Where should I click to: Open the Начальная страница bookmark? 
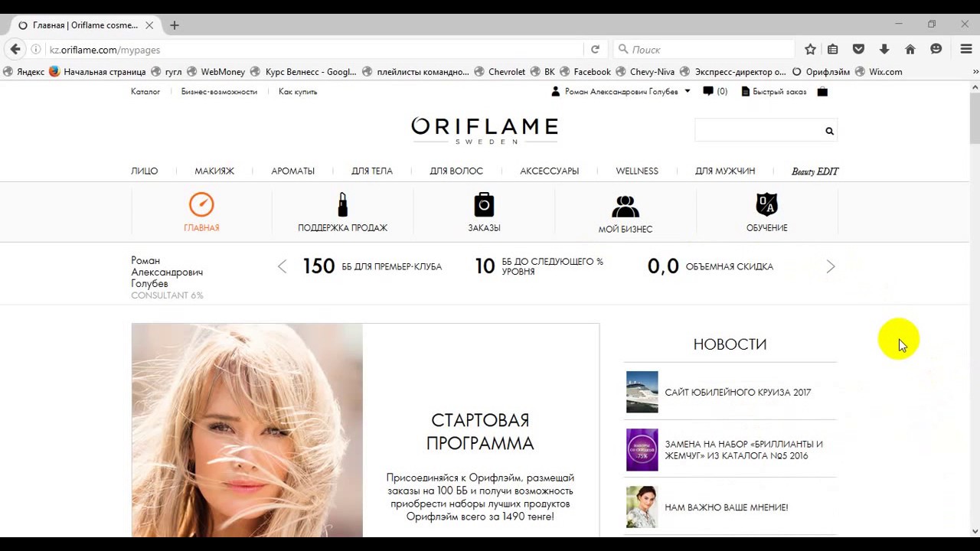(x=97, y=72)
